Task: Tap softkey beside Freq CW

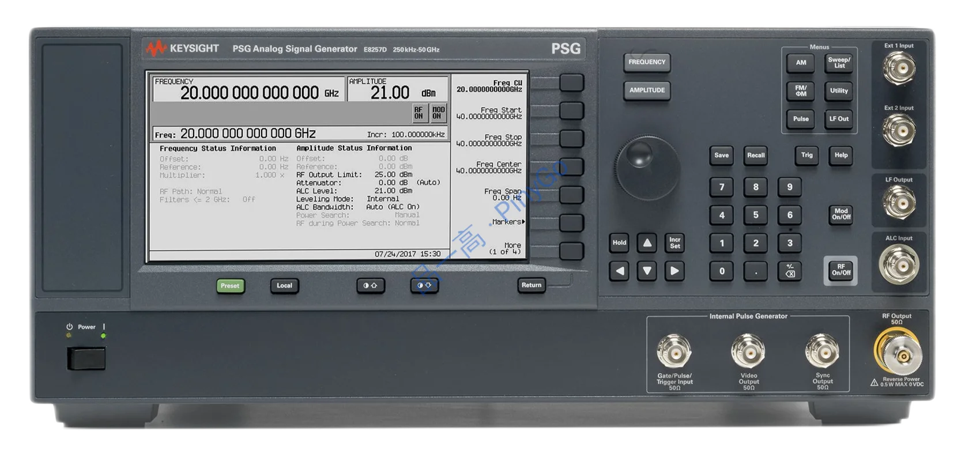Action: pos(571,82)
